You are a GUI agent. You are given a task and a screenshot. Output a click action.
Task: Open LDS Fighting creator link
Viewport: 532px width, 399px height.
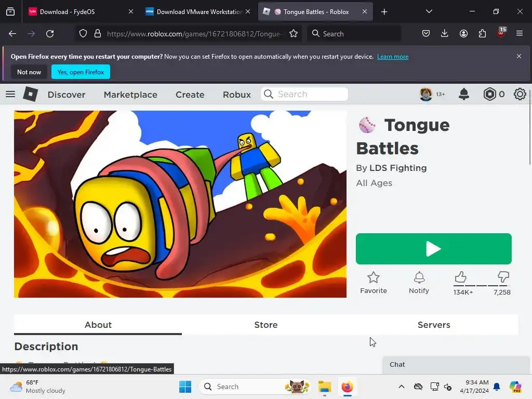(x=398, y=168)
